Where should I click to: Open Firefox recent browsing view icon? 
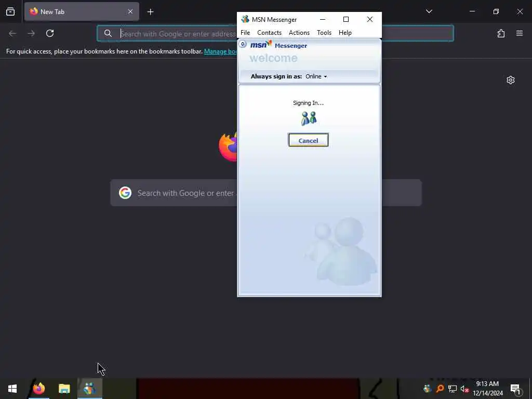(10, 11)
